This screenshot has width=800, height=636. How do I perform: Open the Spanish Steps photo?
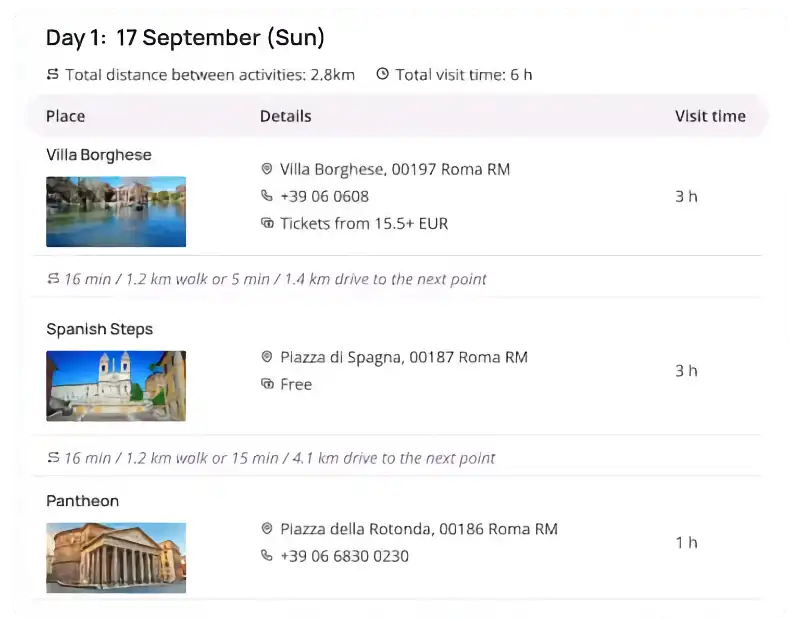(116, 386)
